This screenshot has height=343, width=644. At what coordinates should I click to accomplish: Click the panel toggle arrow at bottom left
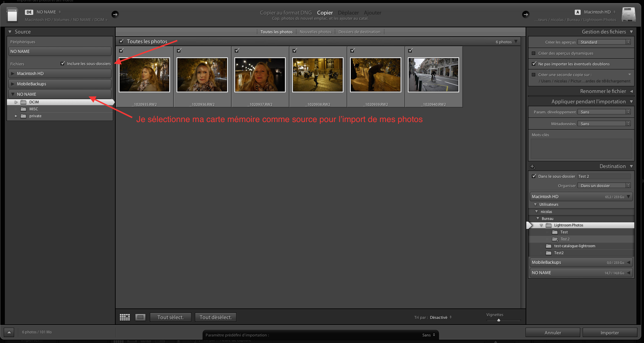[x=9, y=332]
